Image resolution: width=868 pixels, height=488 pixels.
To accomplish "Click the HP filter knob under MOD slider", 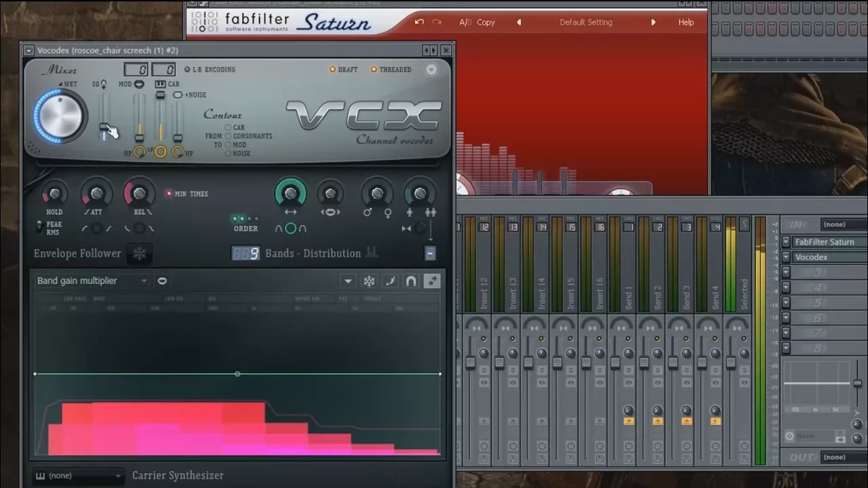I will point(139,152).
